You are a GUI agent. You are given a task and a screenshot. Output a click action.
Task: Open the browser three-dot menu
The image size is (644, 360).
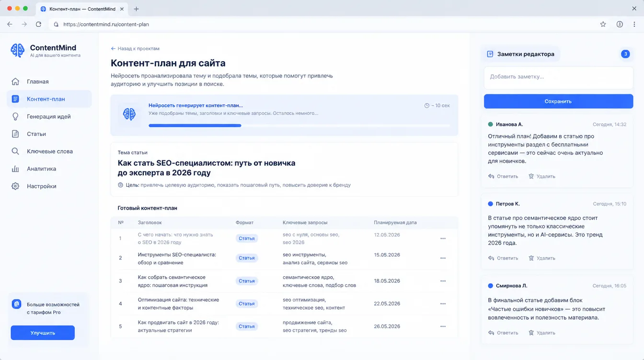[634, 24]
